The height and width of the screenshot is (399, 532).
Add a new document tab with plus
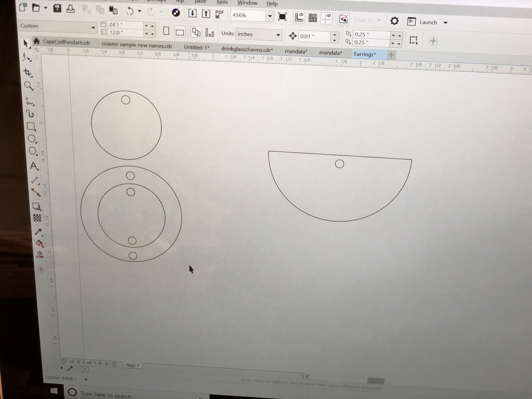tap(391, 55)
